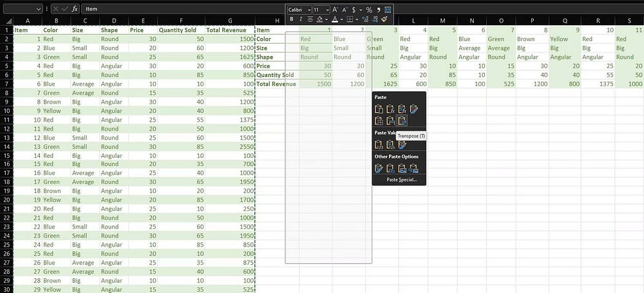Screen dimensions: 644x293
Task: Click the Insert Function fx icon
Action: pyautogui.click(x=75, y=9)
